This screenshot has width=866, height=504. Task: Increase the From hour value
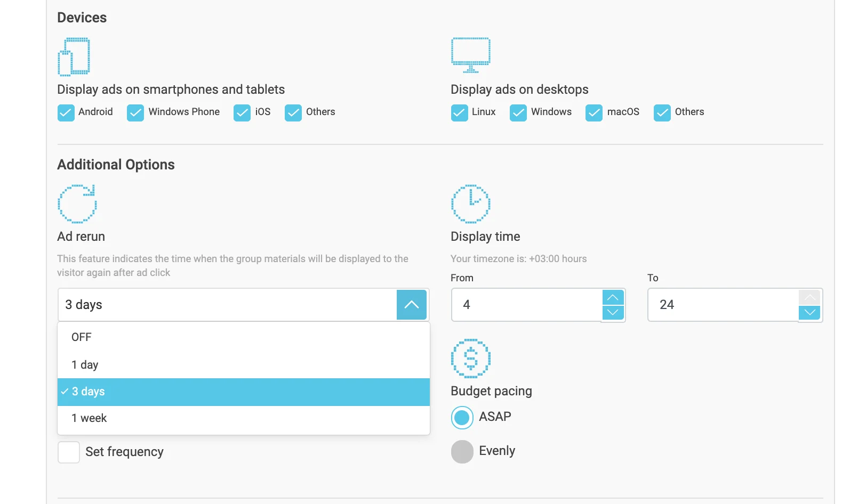pos(613,297)
